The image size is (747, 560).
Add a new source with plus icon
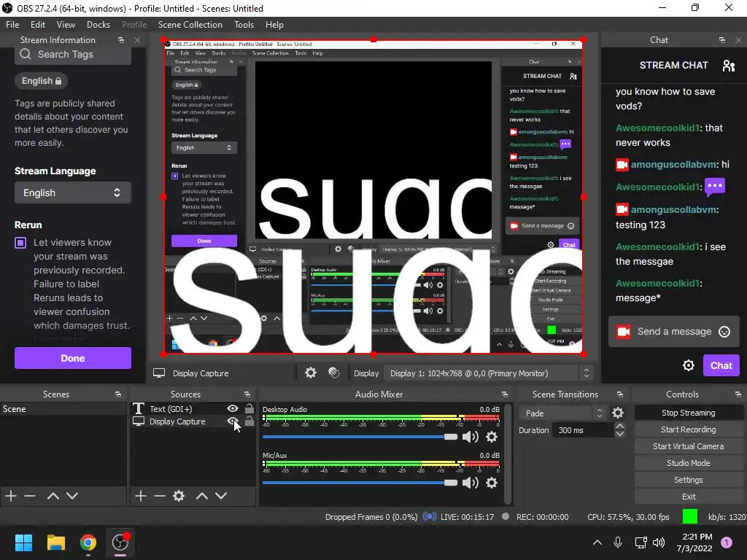tap(141, 496)
